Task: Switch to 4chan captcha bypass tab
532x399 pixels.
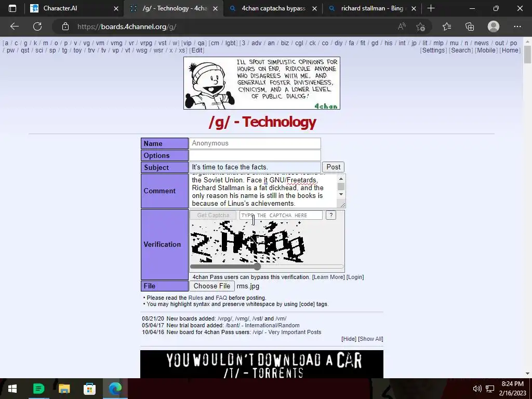Action: coord(273,8)
